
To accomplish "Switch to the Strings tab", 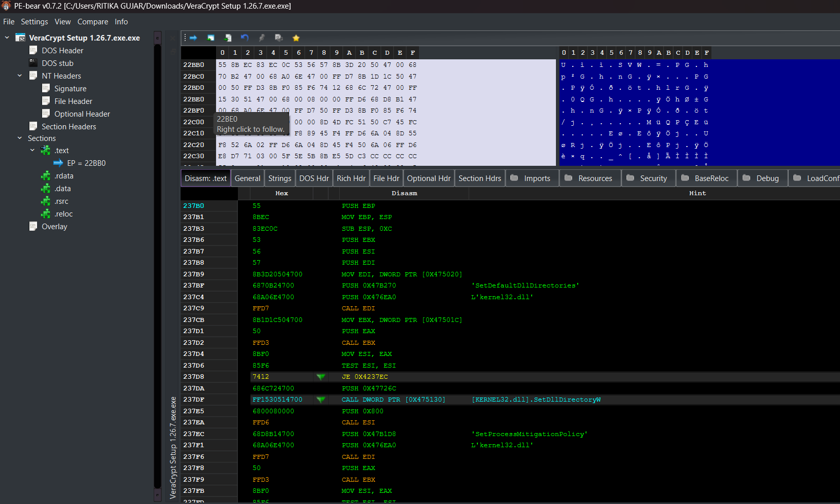I will click(279, 178).
